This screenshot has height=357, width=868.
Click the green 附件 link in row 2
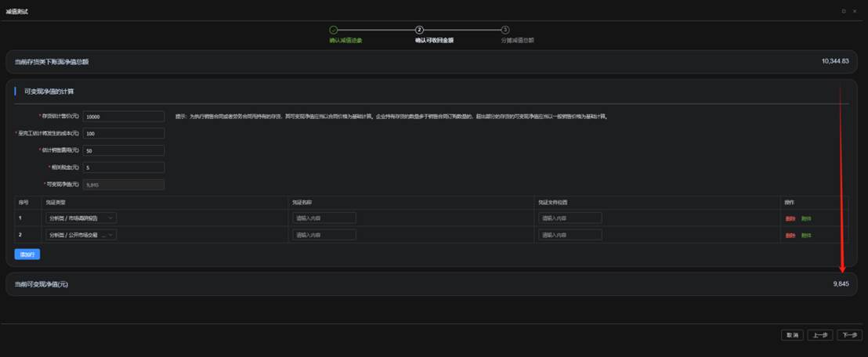pyautogui.click(x=806, y=236)
